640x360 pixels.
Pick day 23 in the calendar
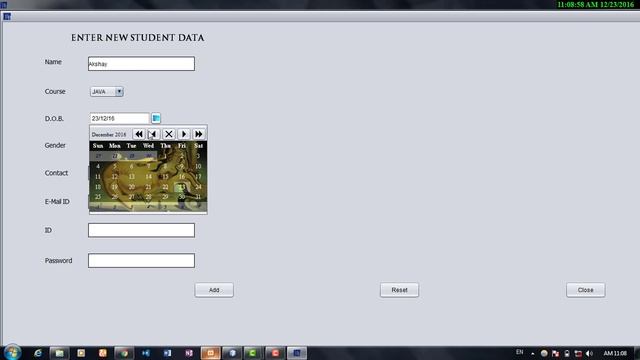click(182, 187)
